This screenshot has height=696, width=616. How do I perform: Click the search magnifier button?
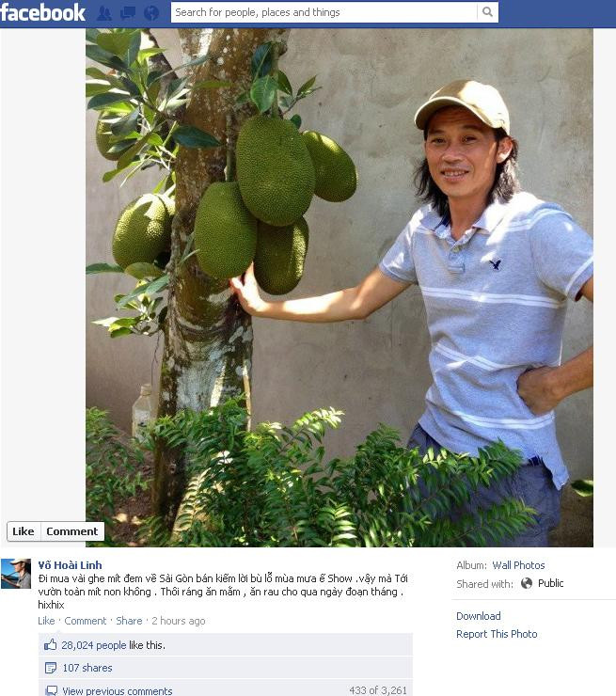point(487,12)
